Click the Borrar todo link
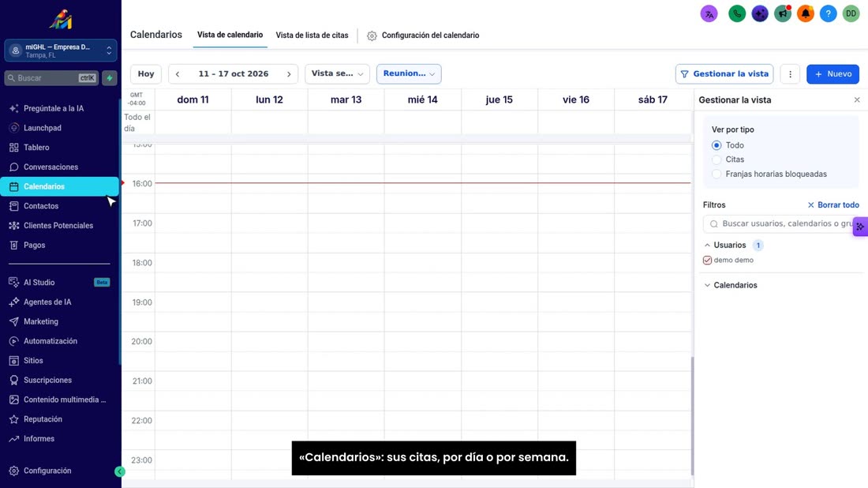Viewport: 868px width, 488px height. tap(833, 205)
